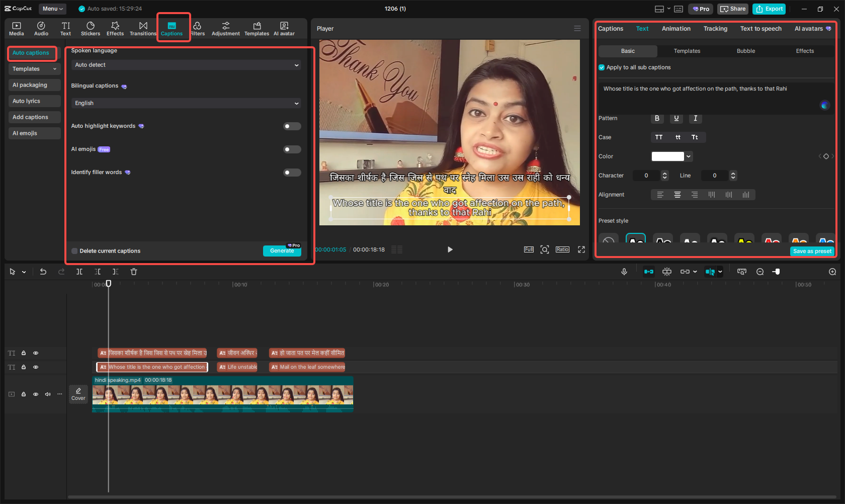Click the Undo icon above the timeline
This screenshot has width=845, height=504.
point(43,272)
